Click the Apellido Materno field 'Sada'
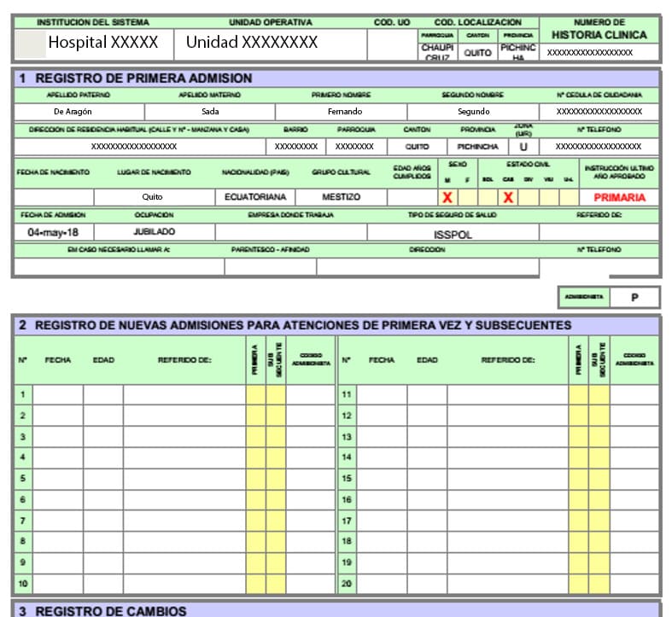Screen dimensions: 672x617 point(210,112)
